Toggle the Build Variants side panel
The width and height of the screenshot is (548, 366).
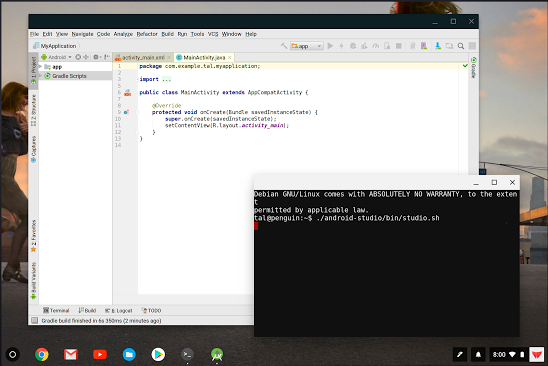click(x=33, y=281)
